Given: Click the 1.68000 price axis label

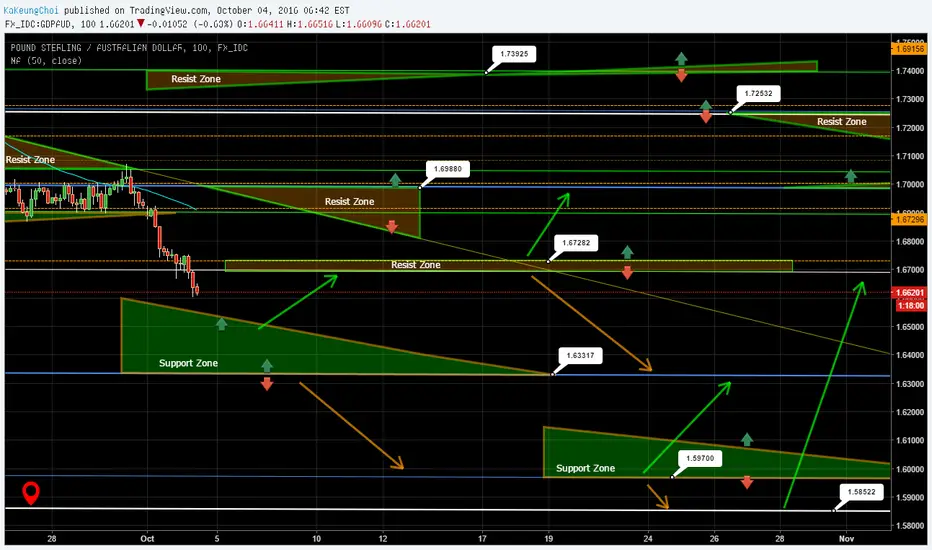Looking at the screenshot, I should pyautogui.click(x=909, y=241).
